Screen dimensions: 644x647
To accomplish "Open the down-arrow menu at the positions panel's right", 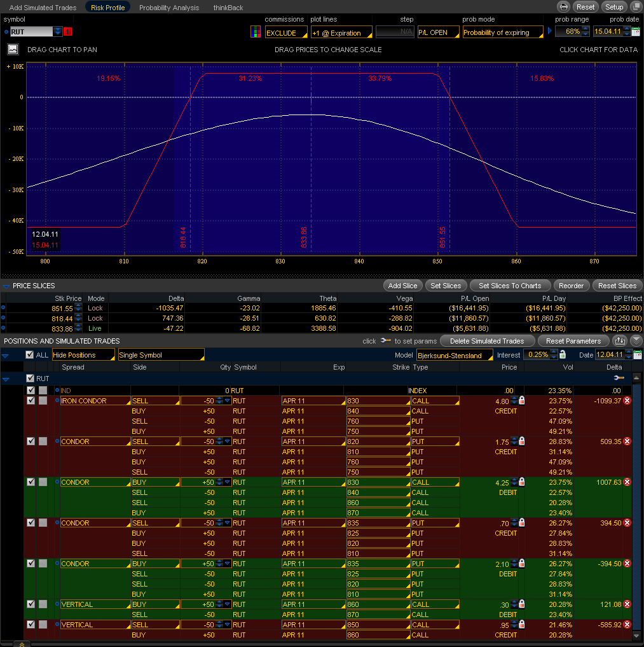I will tap(636, 341).
